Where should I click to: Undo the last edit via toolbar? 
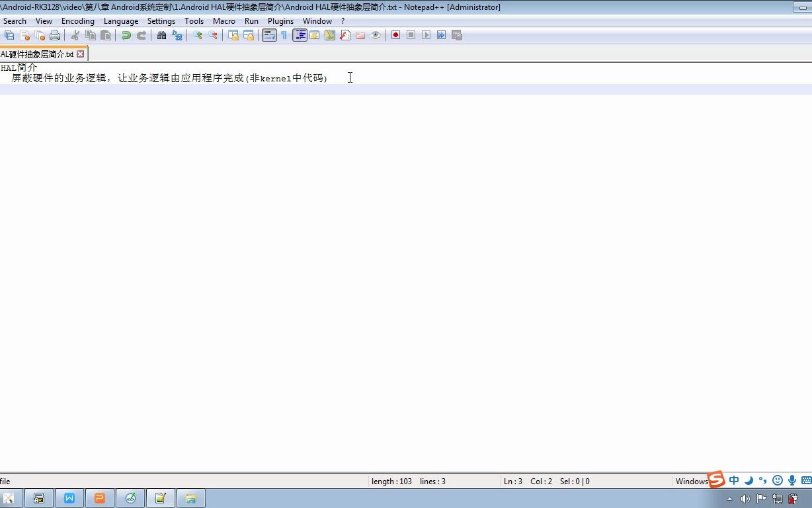(x=126, y=35)
